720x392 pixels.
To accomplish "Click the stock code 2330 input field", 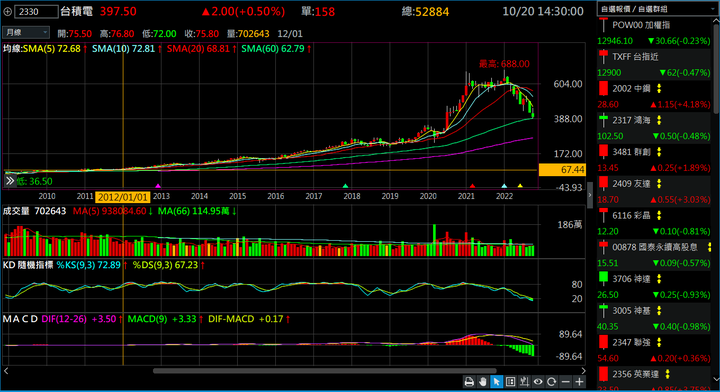I will pyautogui.click(x=36, y=11).
